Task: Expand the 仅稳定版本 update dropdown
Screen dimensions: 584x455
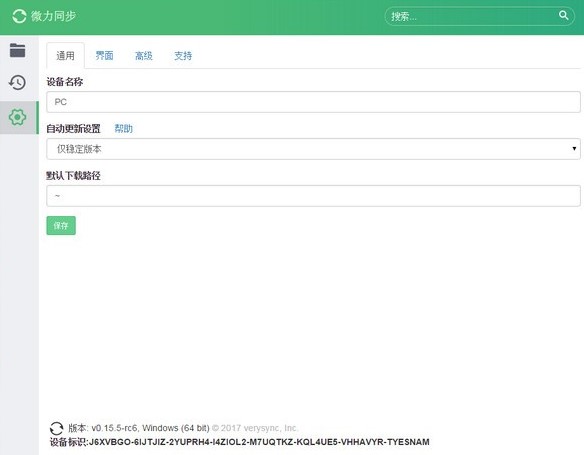Action: 313,149
